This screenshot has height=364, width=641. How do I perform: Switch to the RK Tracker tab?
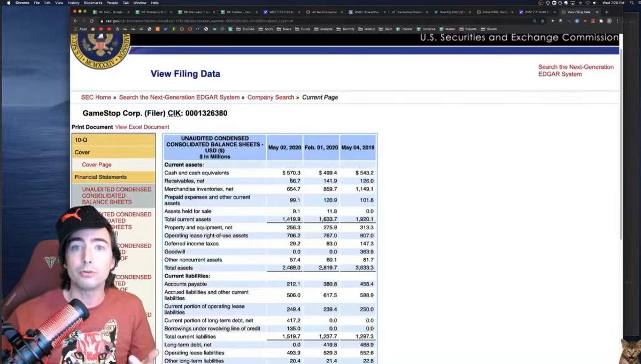click(239, 12)
